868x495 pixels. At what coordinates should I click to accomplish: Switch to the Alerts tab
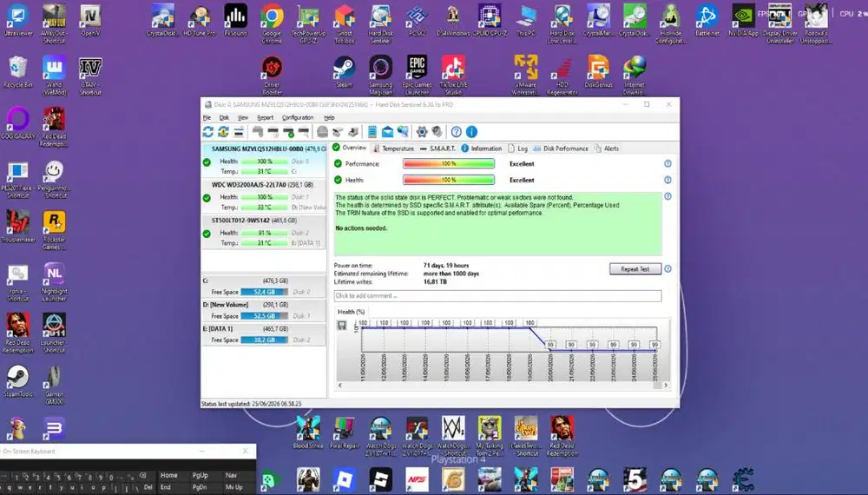tap(607, 148)
